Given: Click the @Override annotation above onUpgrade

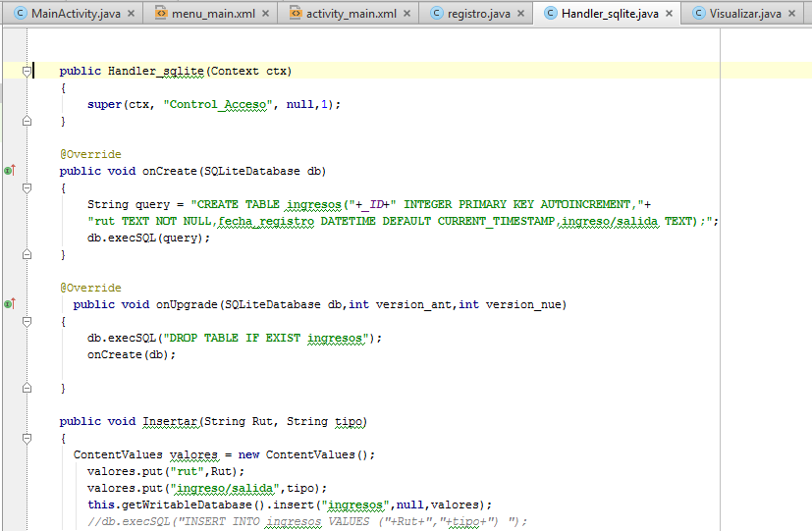Looking at the screenshot, I should pos(90,288).
